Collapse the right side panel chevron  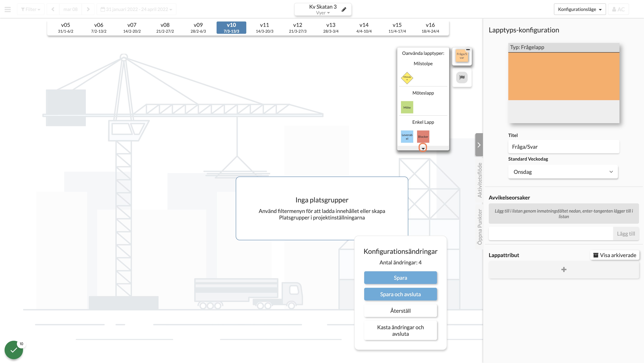[479, 145]
